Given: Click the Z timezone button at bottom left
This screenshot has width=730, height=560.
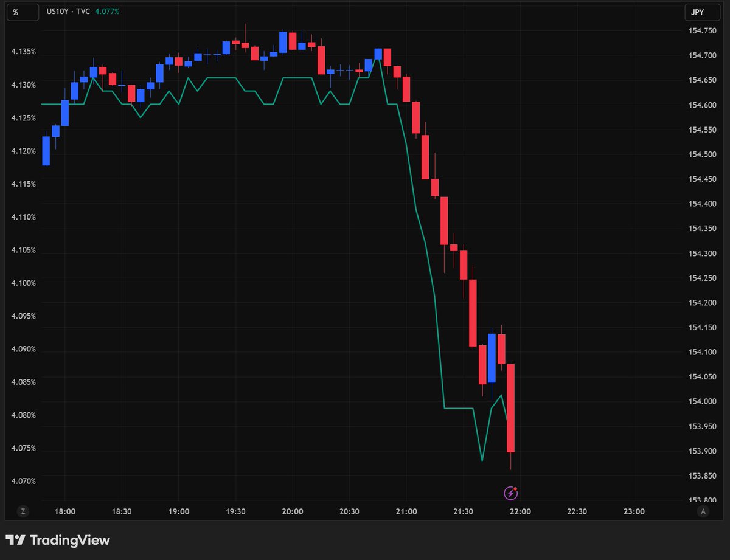Looking at the screenshot, I should (x=23, y=511).
